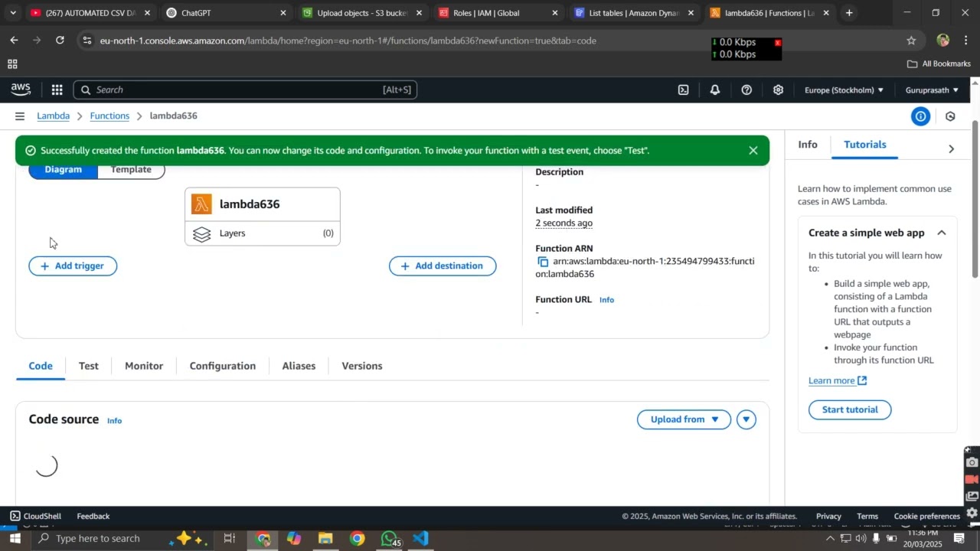Open the AWS services grid menu
The width and height of the screenshot is (980, 551).
(57, 90)
